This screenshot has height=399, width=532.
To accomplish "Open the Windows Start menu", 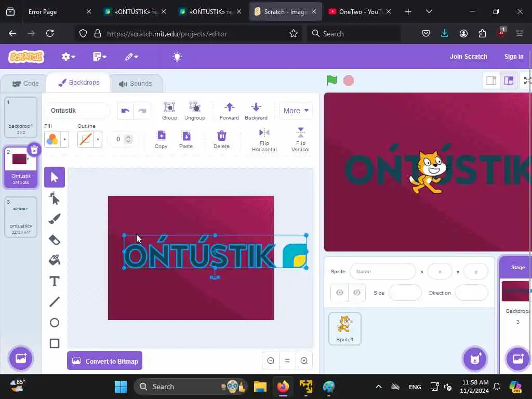I will pos(121,387).
